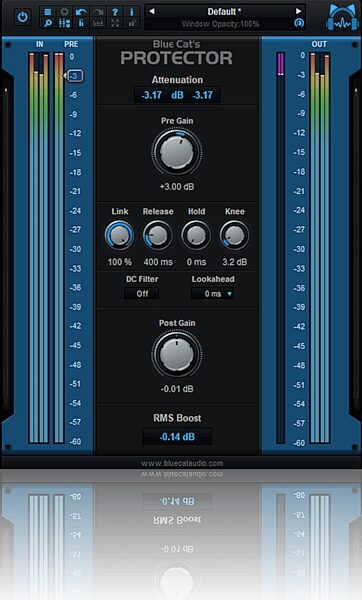This screenshot has height=600, width=362.
Task: Open the www.bluecataudio.com link
Action: [182, 463]
